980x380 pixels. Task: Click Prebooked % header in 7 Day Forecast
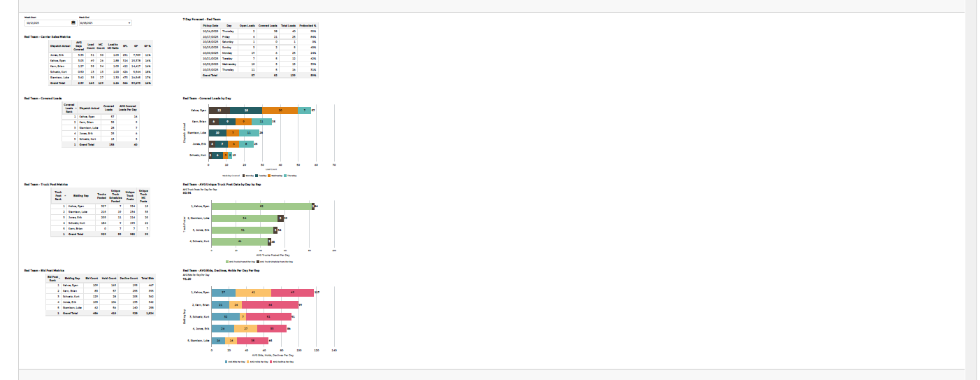click(x=308, y=25)
